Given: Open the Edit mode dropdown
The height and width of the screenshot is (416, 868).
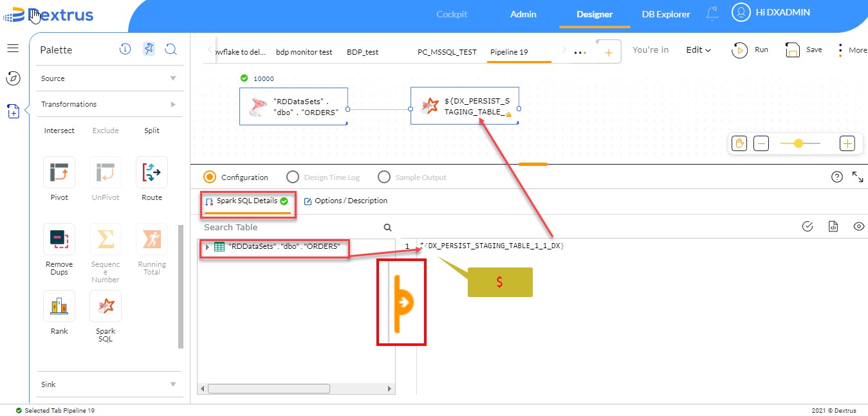Looking at the screenshot, I should click(x=699, y=50).
